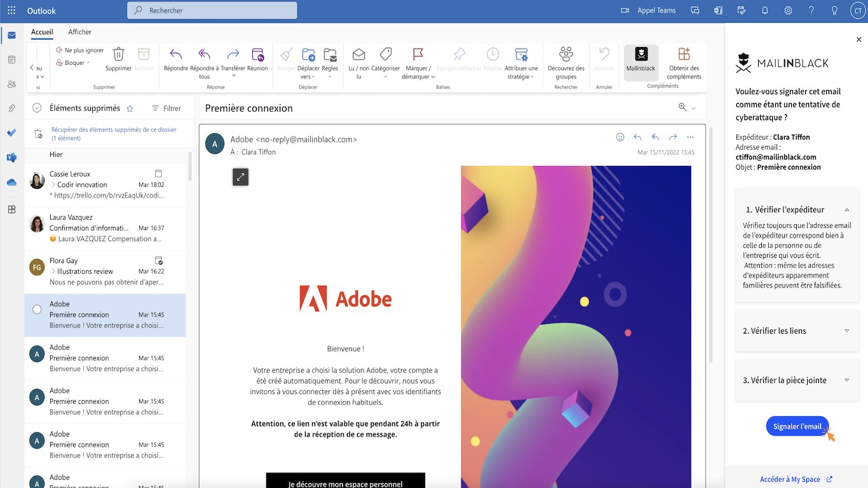Click in the Rechercher search box
The width and height of the screenshot is (868, 488).
pyautogui.click(x=212, y=10)
